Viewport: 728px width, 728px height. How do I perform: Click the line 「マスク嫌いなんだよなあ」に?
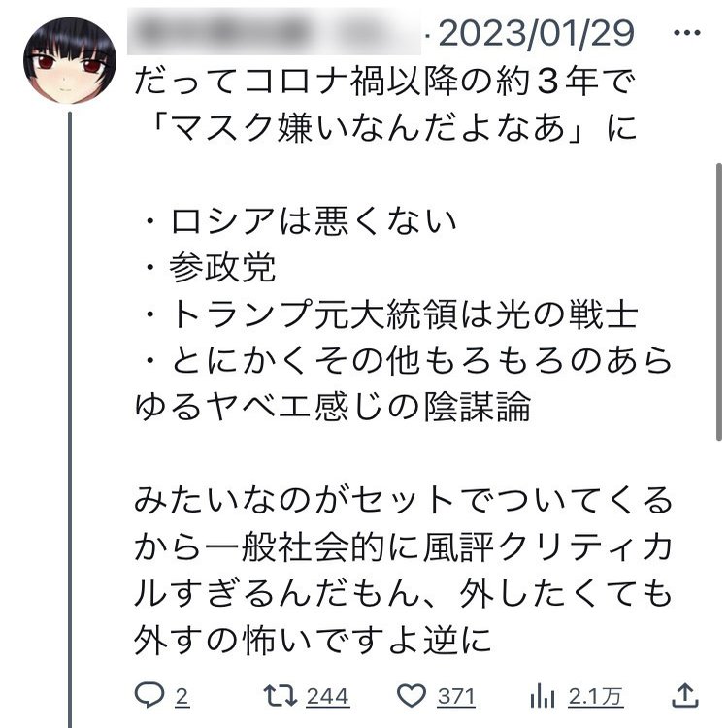390,127
